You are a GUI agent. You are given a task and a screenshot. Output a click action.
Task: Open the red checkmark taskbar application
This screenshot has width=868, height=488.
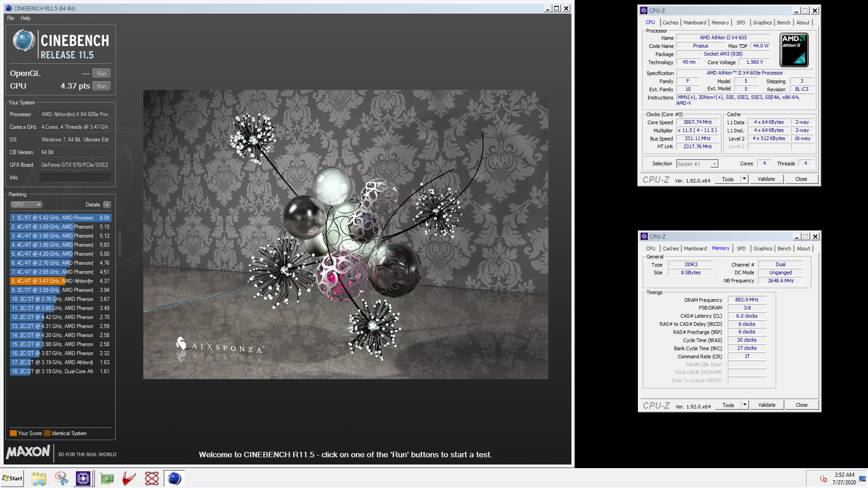click(x=129, y=478)
